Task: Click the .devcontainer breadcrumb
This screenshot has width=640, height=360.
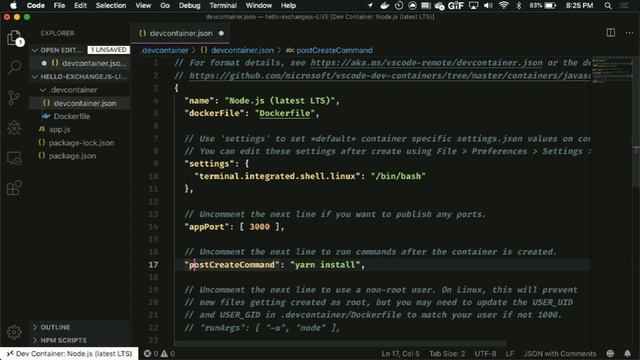Action: 165,50
